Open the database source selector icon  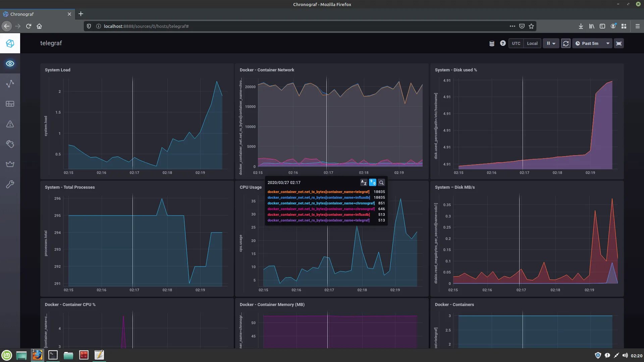pyautogui.click(x=492, y=44)
